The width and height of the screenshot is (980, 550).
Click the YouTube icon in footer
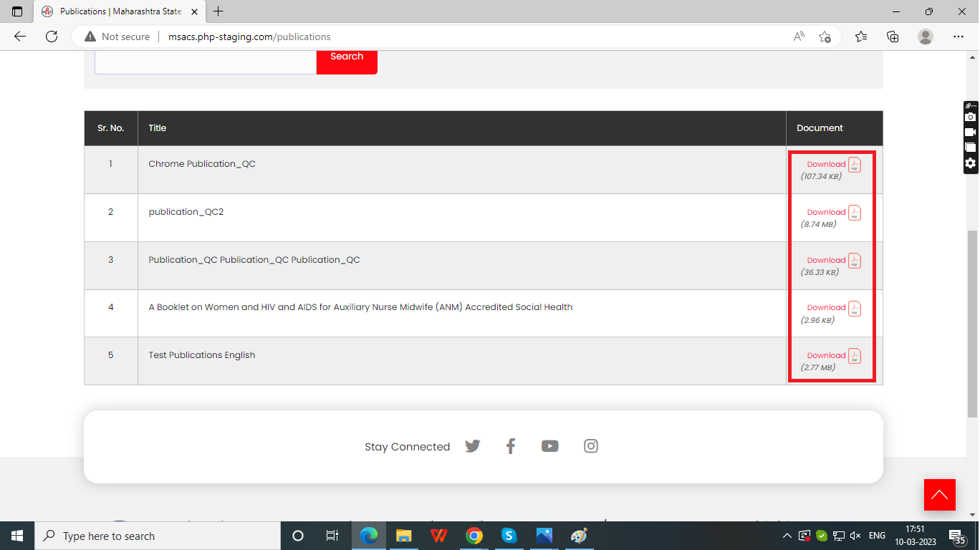(x=549, y=446)
